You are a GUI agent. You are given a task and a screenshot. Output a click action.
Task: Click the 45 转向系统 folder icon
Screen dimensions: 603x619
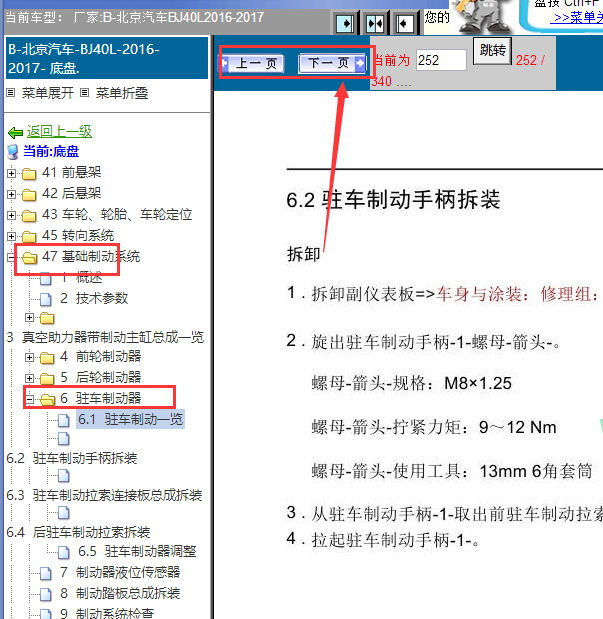click(29, 237)
